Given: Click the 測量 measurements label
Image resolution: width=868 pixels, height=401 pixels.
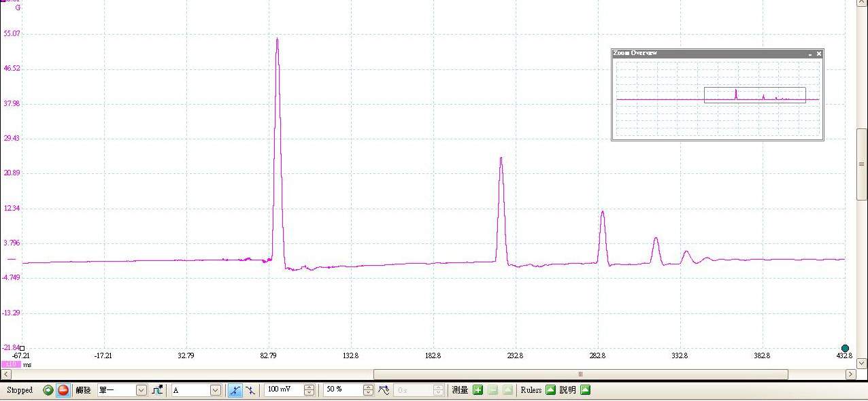Looking at the screenshot, I should pyautogui.click(x=460, y=390).
